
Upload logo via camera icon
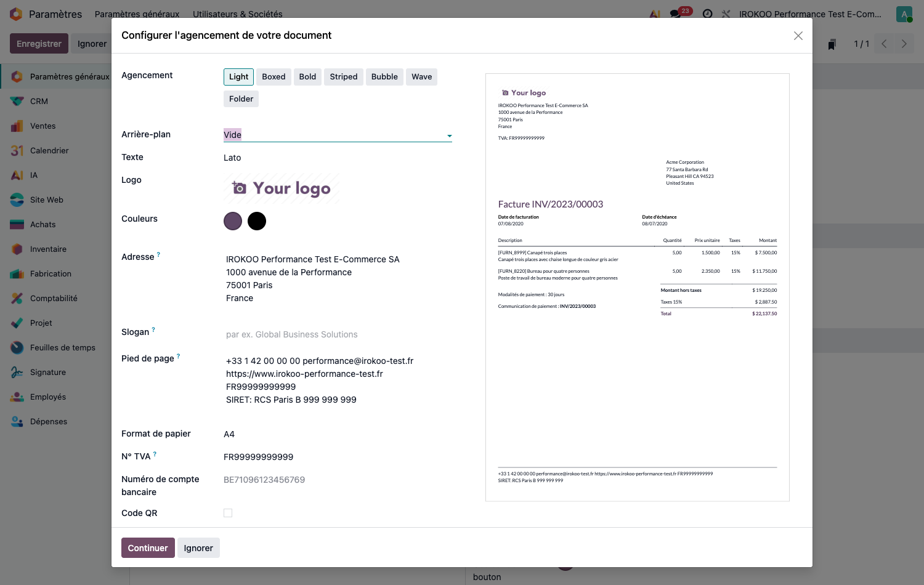point(239,188)
